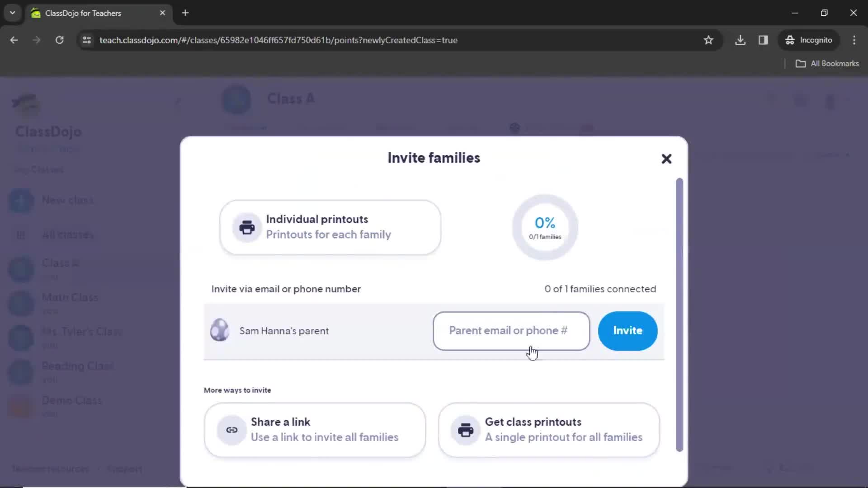Viewport: 868px width, 488px height.
Task: Expand the More ways to invite section
Action: (x=237, y=389)
